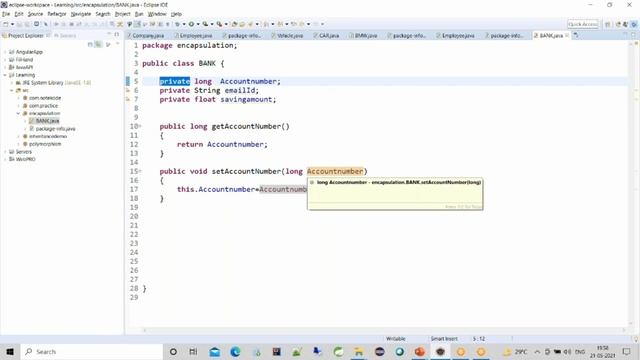Select the com.practice package
640x360 pixels.
coord(40,106)
